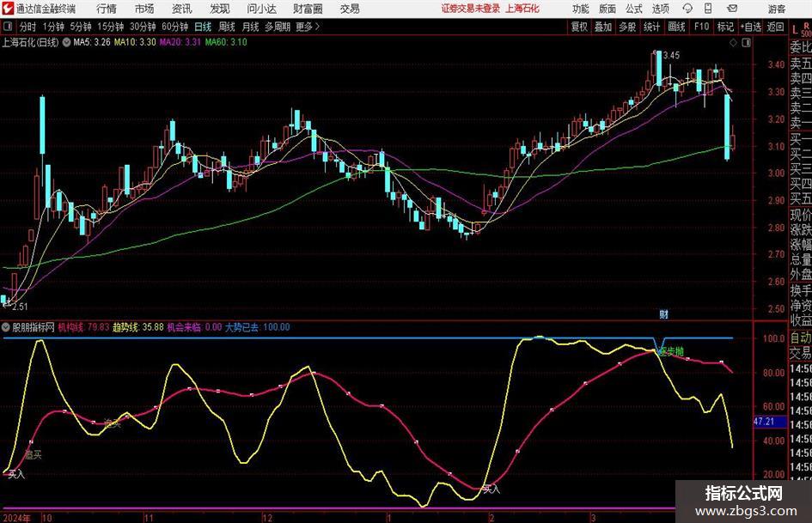Open the 发现 menu
Screen dimensions: 812x523
click(x=219, y=9)
